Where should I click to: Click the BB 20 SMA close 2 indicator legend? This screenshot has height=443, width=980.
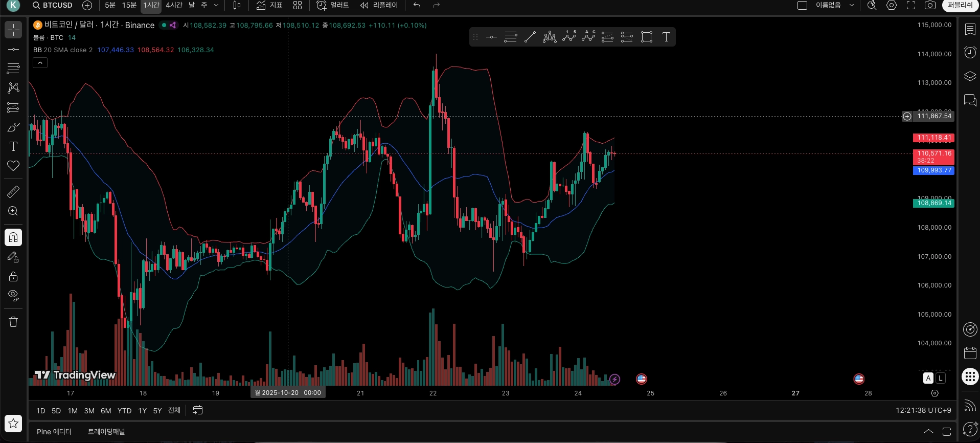point(63,50)
